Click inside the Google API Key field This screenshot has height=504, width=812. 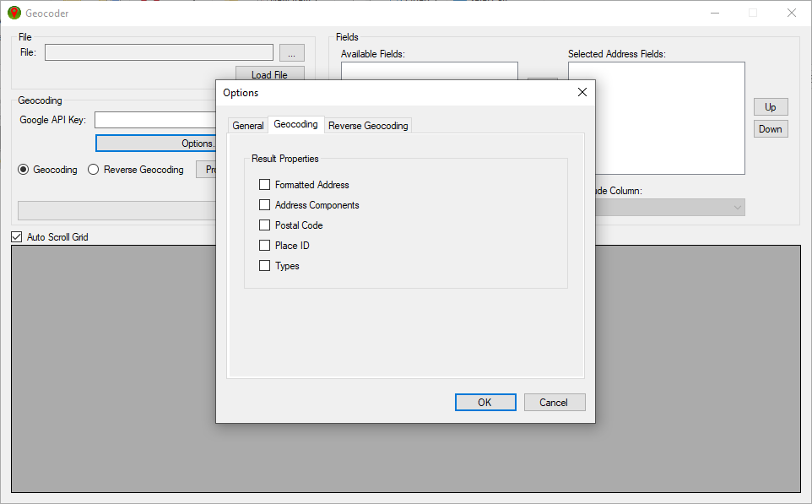point(156,119)
